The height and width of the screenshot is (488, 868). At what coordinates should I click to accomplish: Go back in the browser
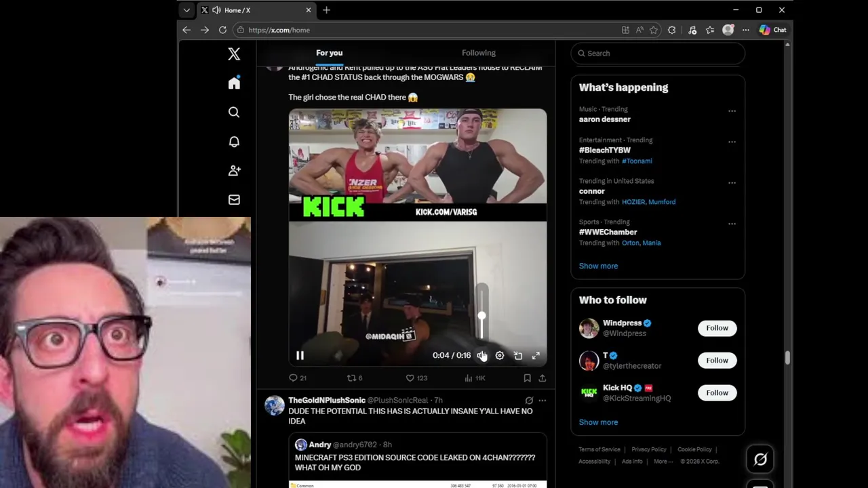(x=186, y=30)
